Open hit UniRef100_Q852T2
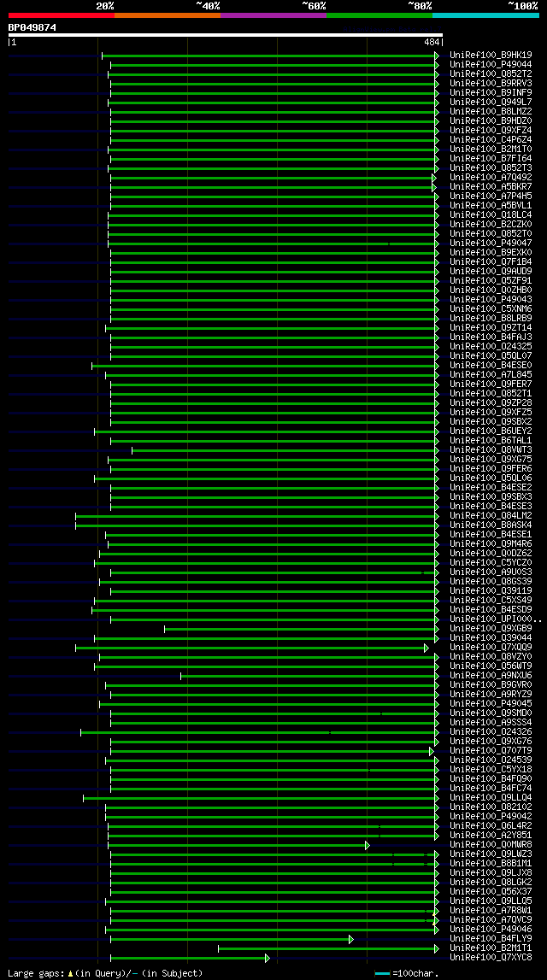The width and height of the screenshot is (547, 980). pyautogui.click(x=491, y=73)
